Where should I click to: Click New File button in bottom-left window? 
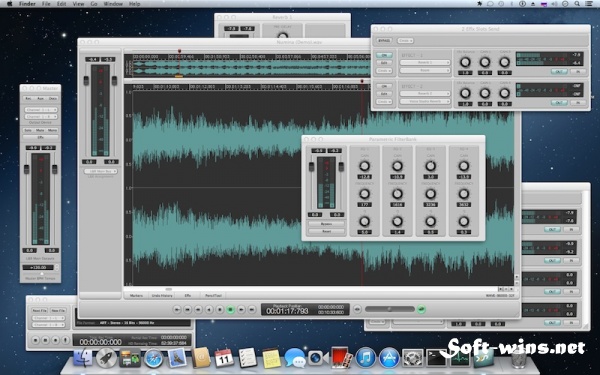click(58, 310)
